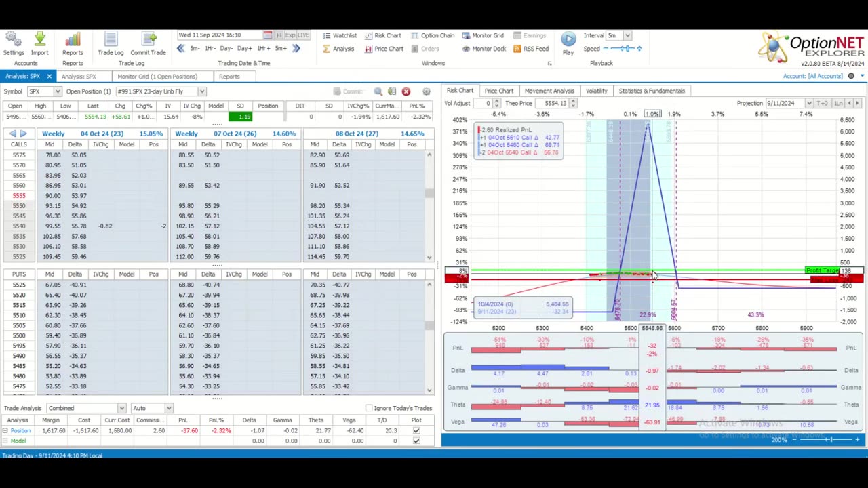Step forward one day with Day+
The width and height of the screenshot is (868, 488).
pos(245,48)
